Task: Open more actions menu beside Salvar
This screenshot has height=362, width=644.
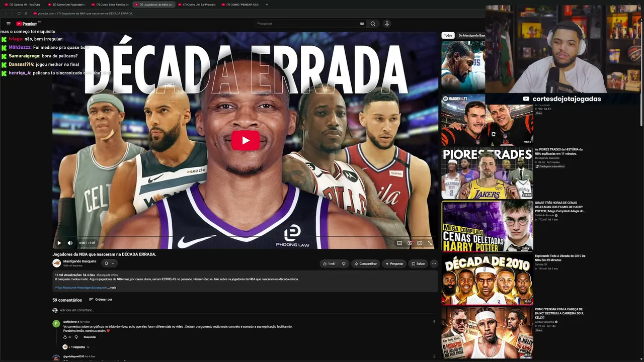Action: 434,263
